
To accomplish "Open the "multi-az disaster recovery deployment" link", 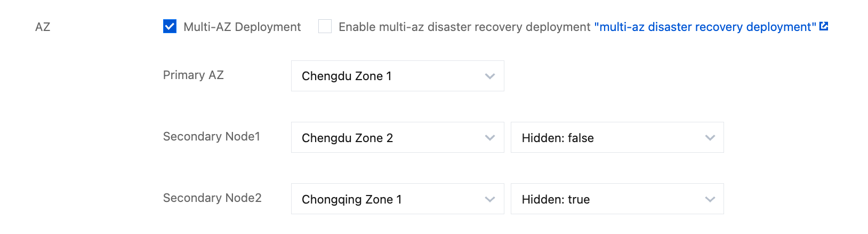I will (705, 27).
